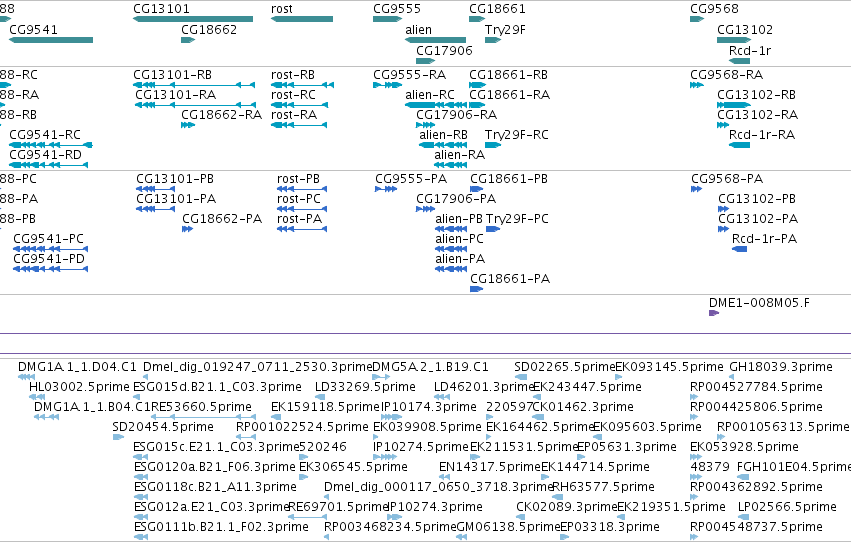851x542 pixels.
Task: Select transcript alien-RB glyph
Action: pyautogui.click(x=443, y=145)
